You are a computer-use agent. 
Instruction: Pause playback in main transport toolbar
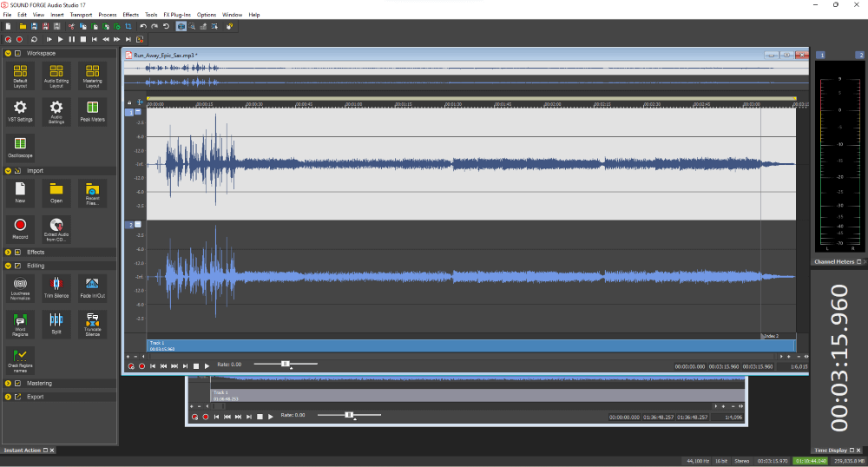tap(71, 39)
